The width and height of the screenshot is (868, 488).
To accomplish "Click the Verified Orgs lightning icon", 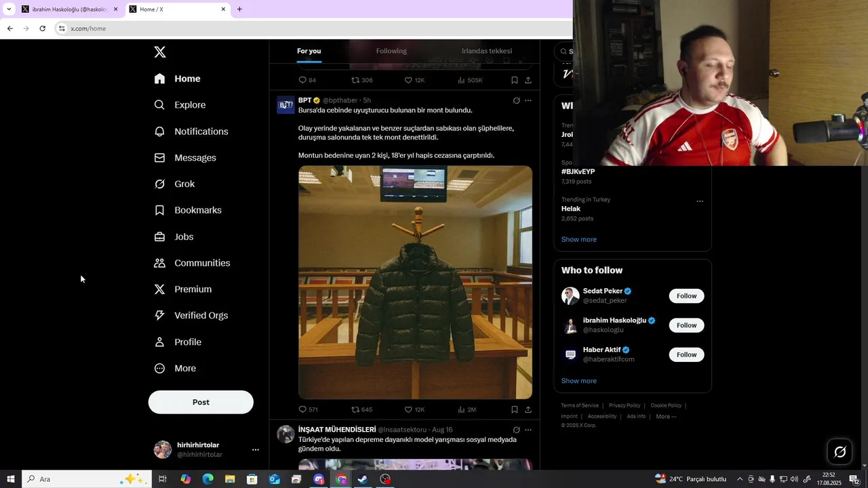I will click(159, 315).
